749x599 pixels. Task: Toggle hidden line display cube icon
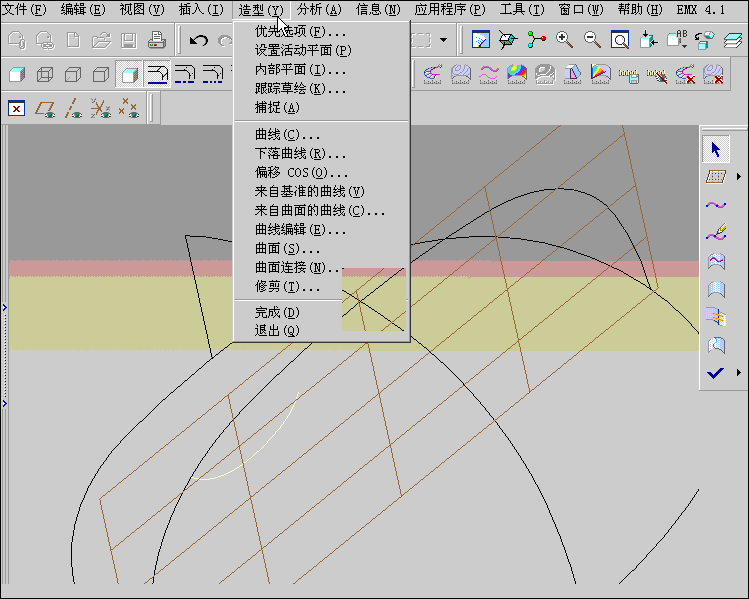click(73, 75)
